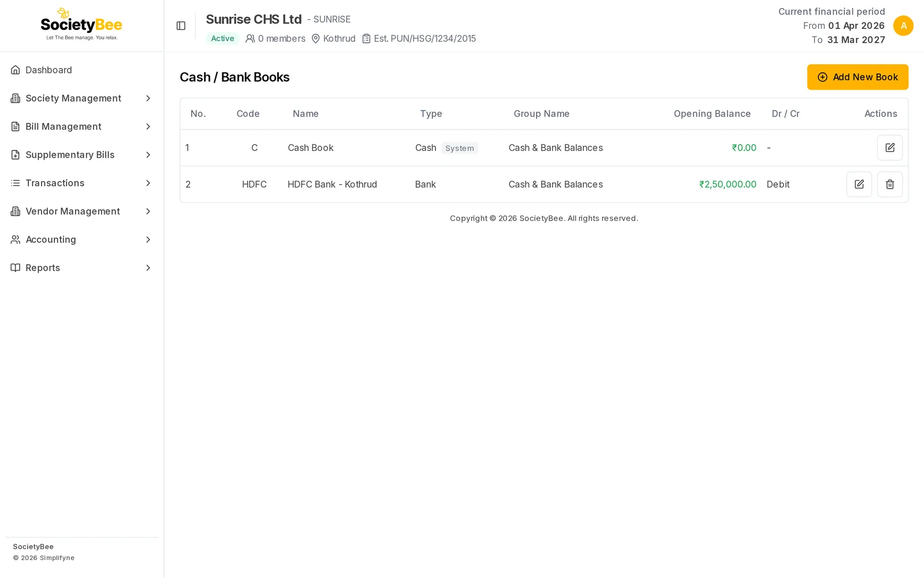Click 'HDFC Bank - Kothrud' name cell
Screen dimensions: 924x578
tap(332, 184)
